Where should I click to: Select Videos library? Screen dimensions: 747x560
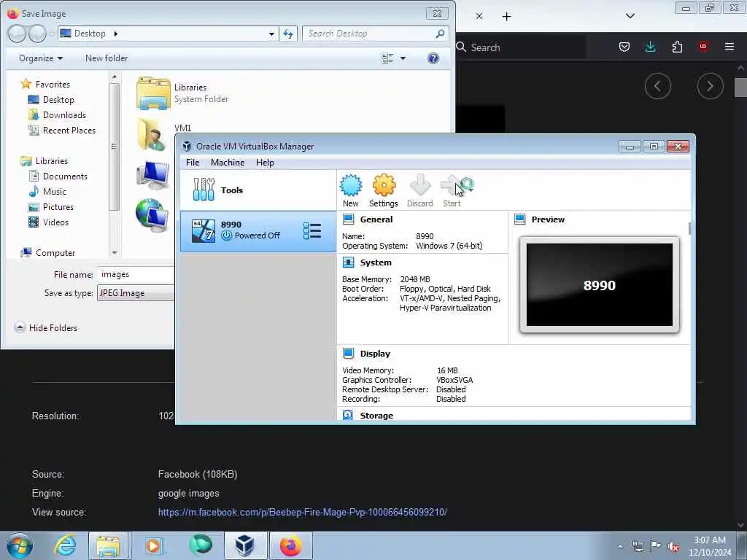[x=49, y=222]
